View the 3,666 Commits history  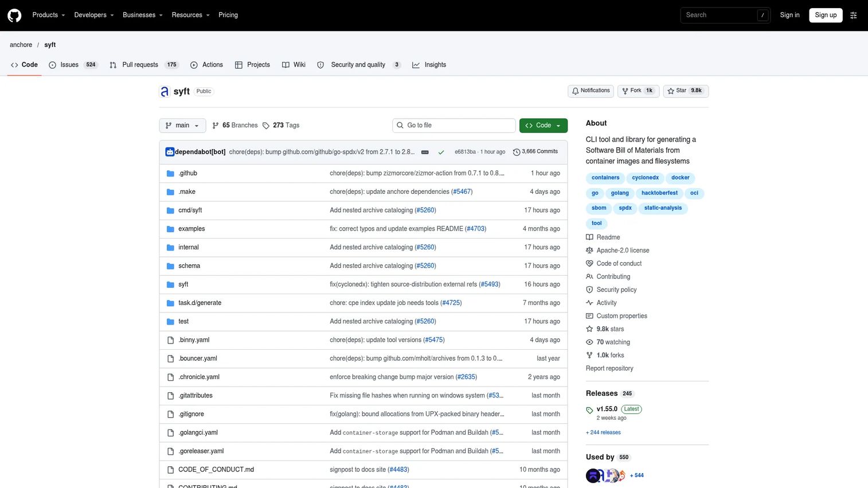click(535, 152)
